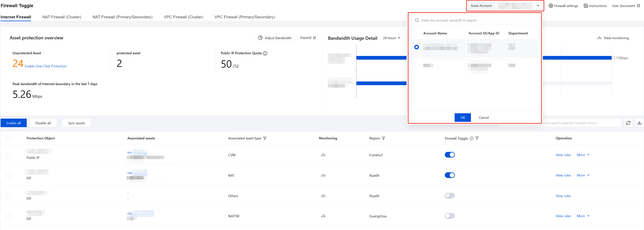
Task: Open monitoring chart for Guangzhou NATFW row
Action: [323, 216]
